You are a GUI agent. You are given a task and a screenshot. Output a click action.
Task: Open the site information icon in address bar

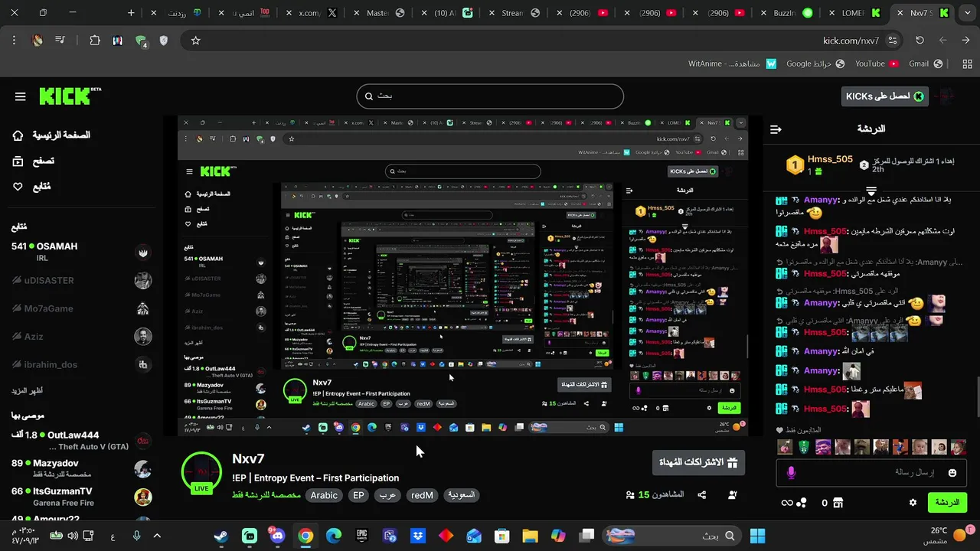click(892, 41)
